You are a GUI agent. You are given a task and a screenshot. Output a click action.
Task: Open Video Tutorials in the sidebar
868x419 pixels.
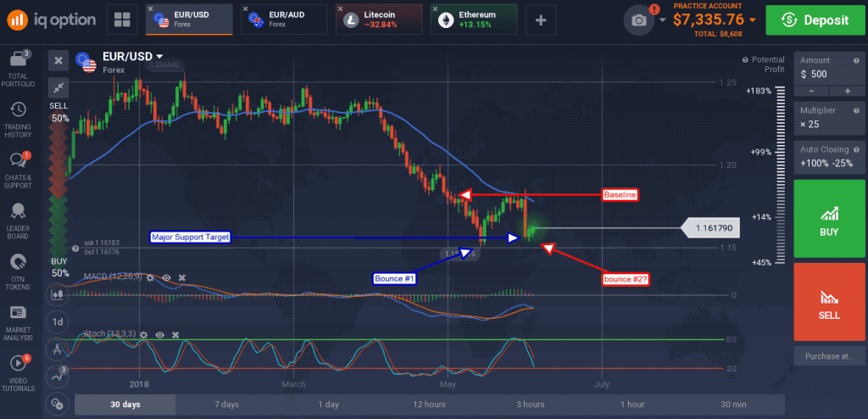coord(19,373)
